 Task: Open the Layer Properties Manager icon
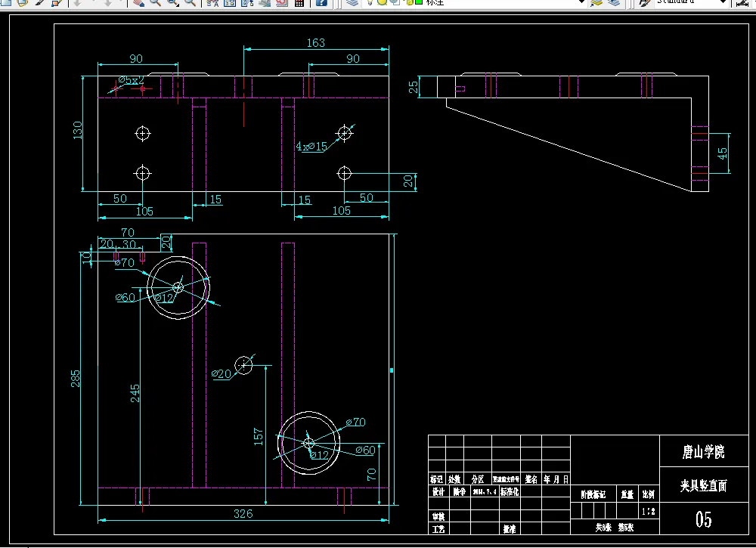(352, 2)
